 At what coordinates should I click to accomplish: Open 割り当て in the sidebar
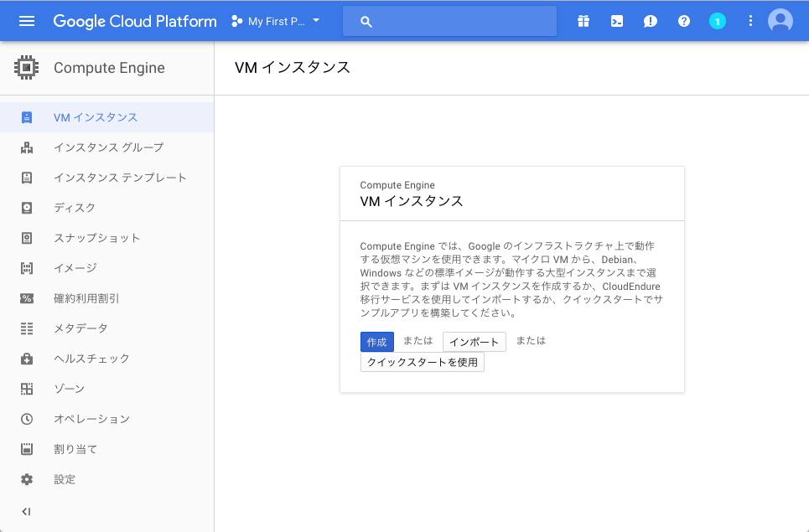point(106,449)
